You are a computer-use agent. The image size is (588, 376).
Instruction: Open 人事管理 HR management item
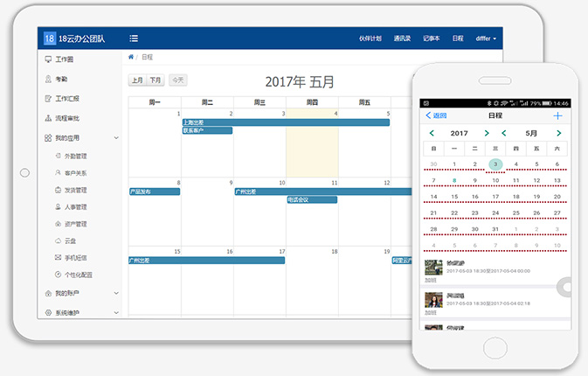[71, 206]
